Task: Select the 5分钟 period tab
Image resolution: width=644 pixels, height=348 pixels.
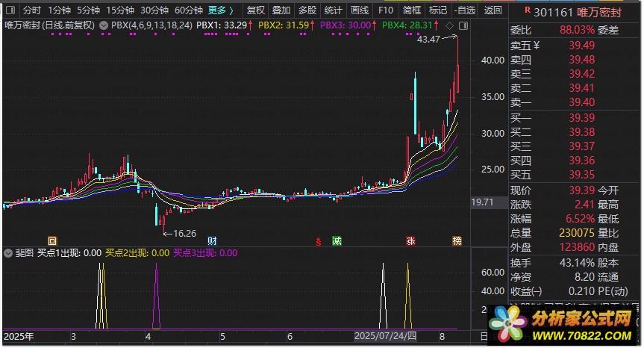Action: point(88,10)
